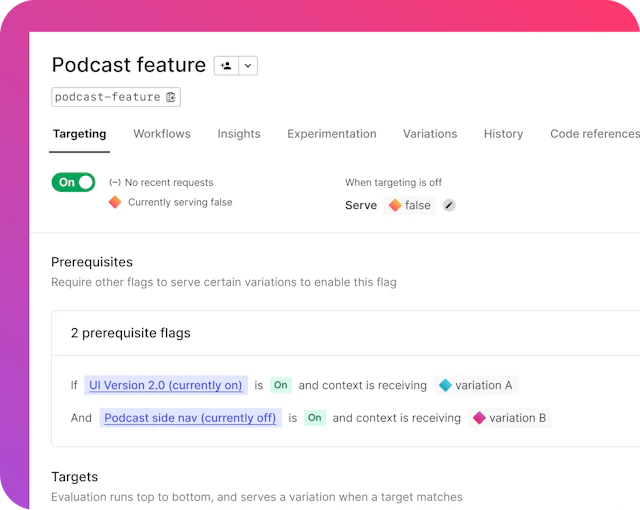Switch to the Targeting tab

pyautogui.click(x=80, y=134)
